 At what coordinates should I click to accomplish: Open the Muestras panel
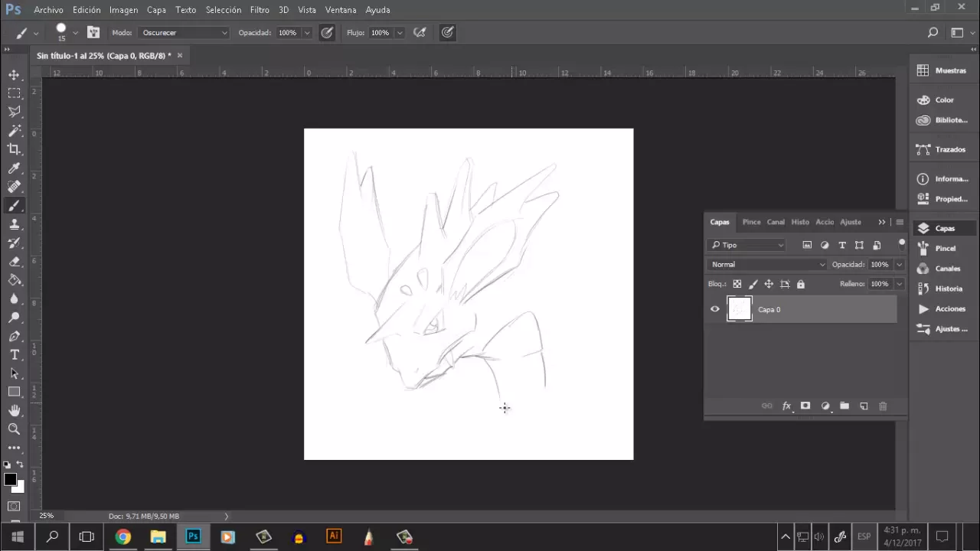pyautogui.click(x=942, y=70)
